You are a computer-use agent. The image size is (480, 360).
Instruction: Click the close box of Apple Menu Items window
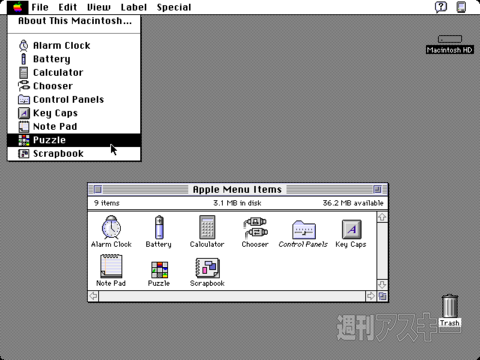[98, 189]
